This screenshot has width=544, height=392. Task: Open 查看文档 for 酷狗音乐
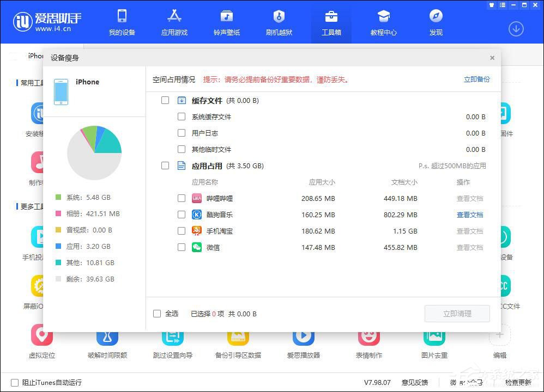click(470, 215)
